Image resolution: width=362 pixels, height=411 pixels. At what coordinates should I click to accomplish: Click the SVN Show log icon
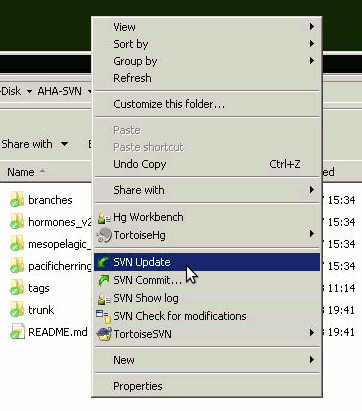[104, 299]
